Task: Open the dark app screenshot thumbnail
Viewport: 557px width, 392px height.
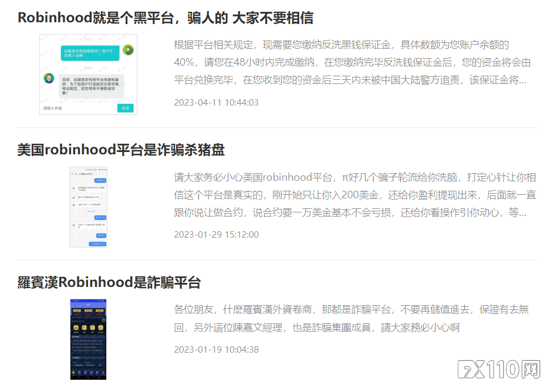Action: [88, 339]
